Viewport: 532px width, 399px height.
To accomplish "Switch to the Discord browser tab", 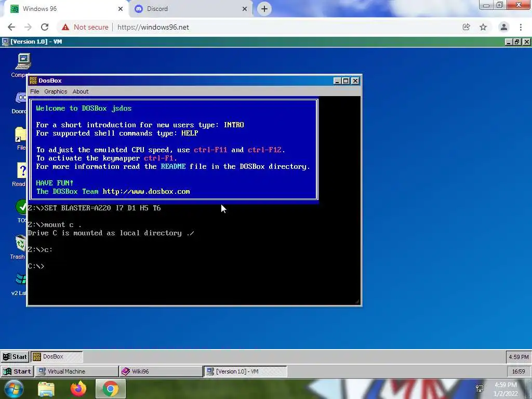I will [190, 9].
